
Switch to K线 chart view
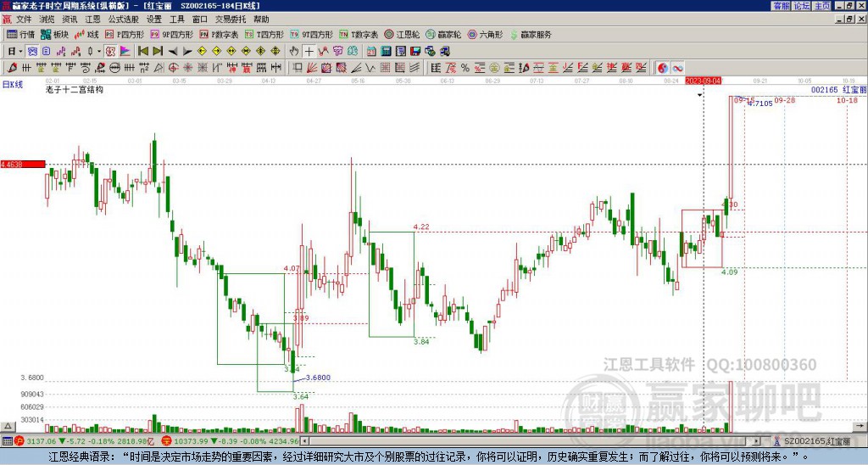tap(86, 34)
